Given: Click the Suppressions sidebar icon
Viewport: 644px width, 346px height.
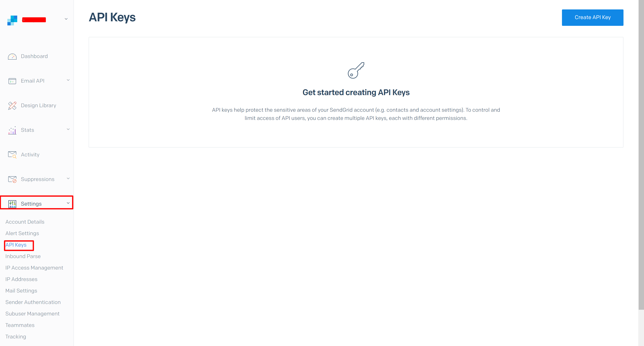Looking at the screenshot, I should 12,179.
